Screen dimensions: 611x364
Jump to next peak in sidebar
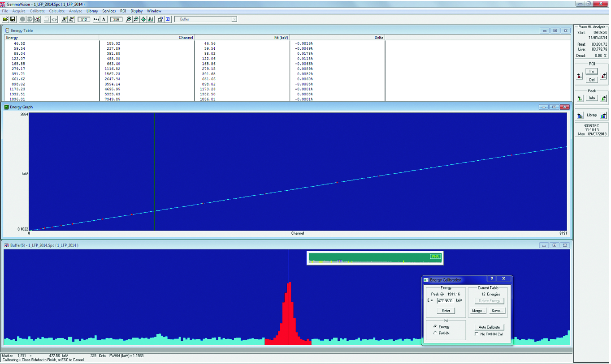coord(604,98)
